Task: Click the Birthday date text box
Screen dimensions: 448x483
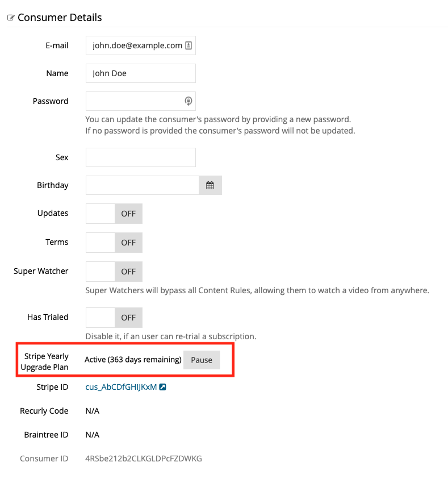Action: point(143,185)
